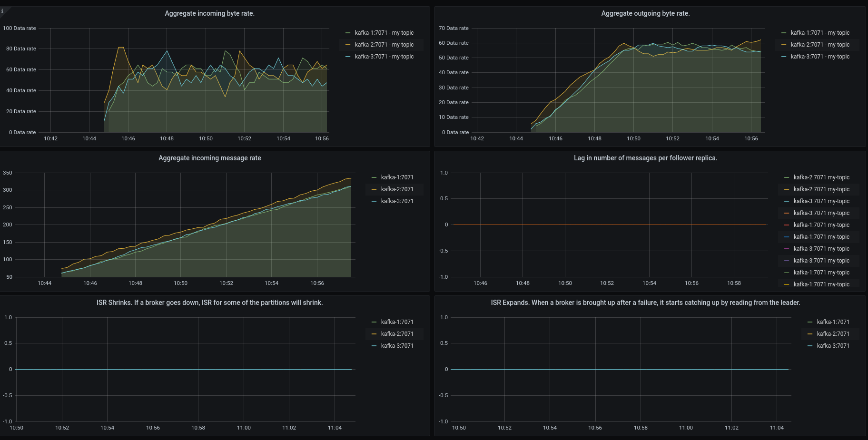The height and width of the screenshot is (440, 868).
Task: Open the 'Aggregate incoming message rate' panel menu
Action: tap(210, 158)
